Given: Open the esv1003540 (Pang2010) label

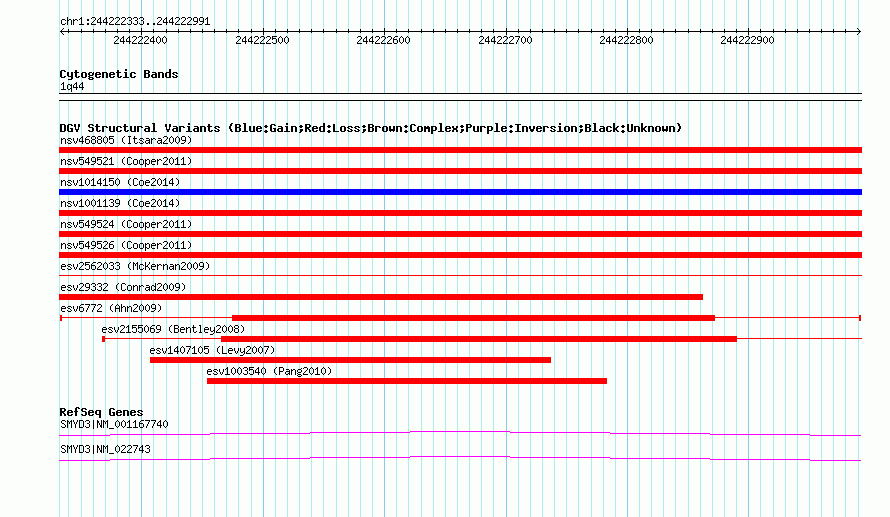Looking at the screenshot, I should point(269,371).
